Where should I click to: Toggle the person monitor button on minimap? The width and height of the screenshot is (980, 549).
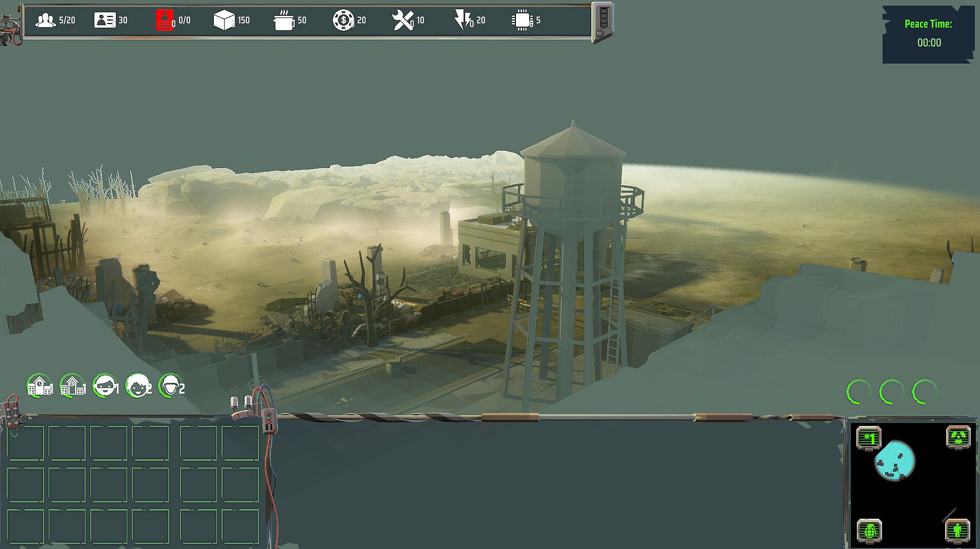pyautogui.click(x=957, y=531)
